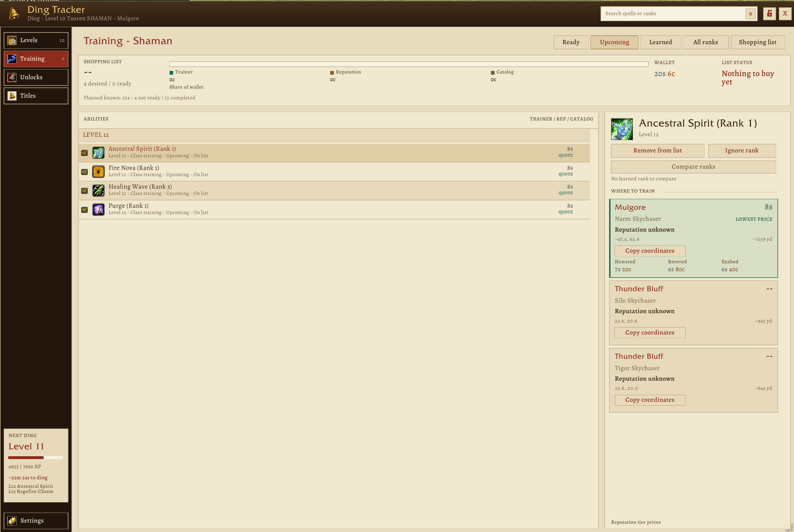The image size is (794, 532).
Task: Click the Fire Nova spell icon
Action: [x=98, y=172]
